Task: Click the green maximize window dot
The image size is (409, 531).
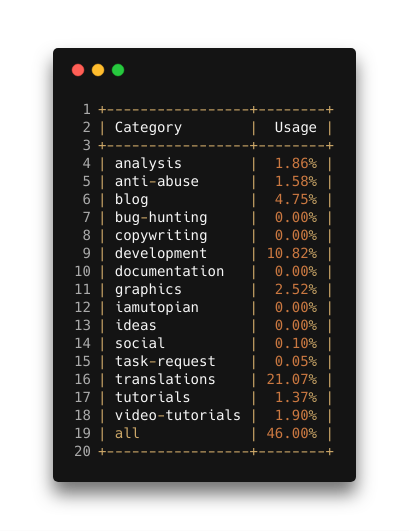Action: point(118,70)
